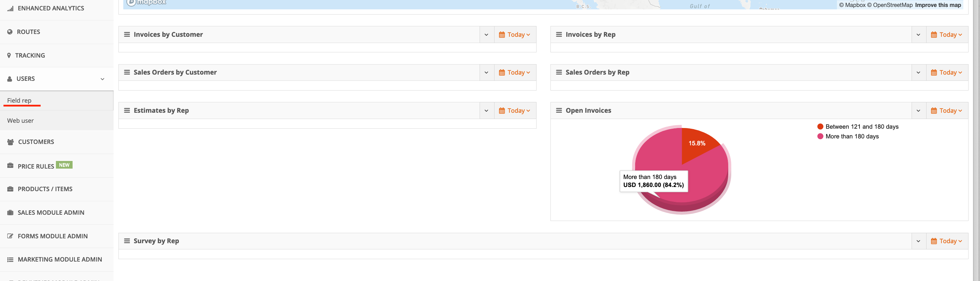Click the Enhanced Analytics signal bars icon

(10, 8)
